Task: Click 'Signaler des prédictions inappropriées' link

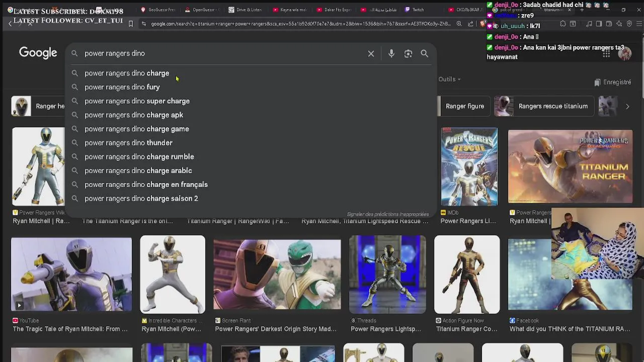Action: (x=387, y=214)
